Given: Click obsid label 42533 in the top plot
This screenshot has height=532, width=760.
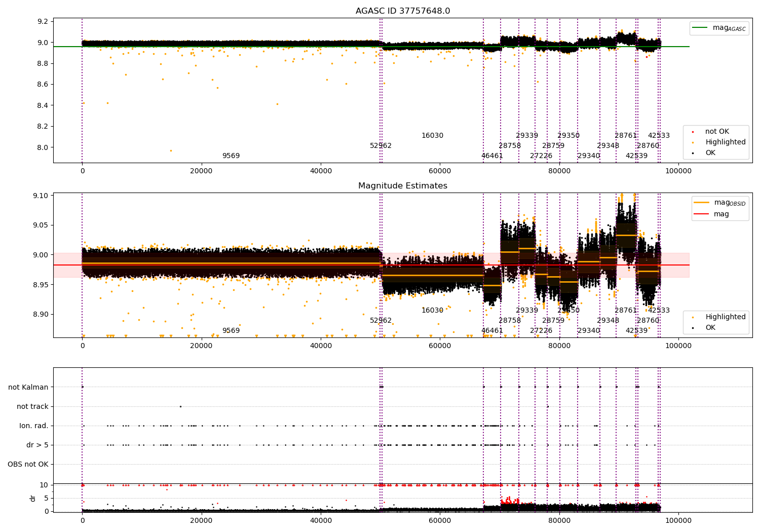Looking at the screenshot, I should coord(659,136).
